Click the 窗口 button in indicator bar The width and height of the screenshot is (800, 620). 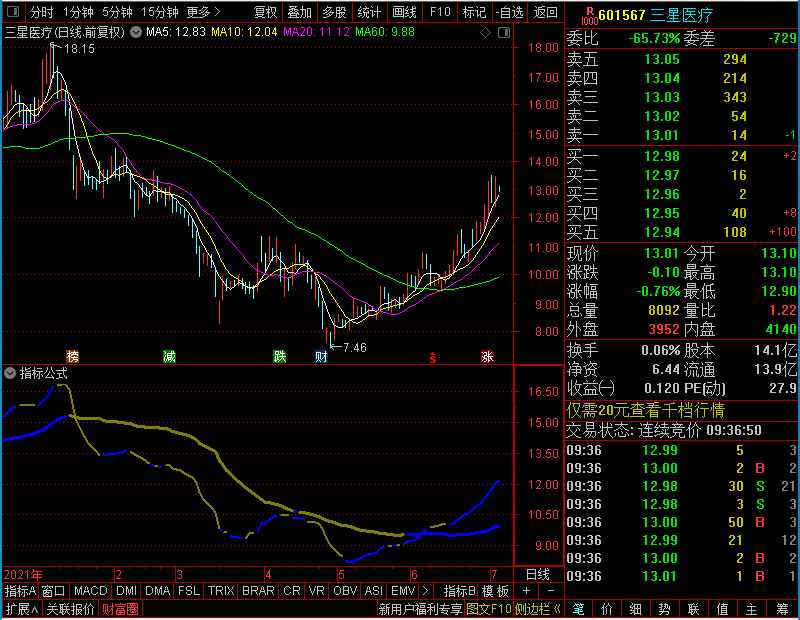[x=54, y=591]
